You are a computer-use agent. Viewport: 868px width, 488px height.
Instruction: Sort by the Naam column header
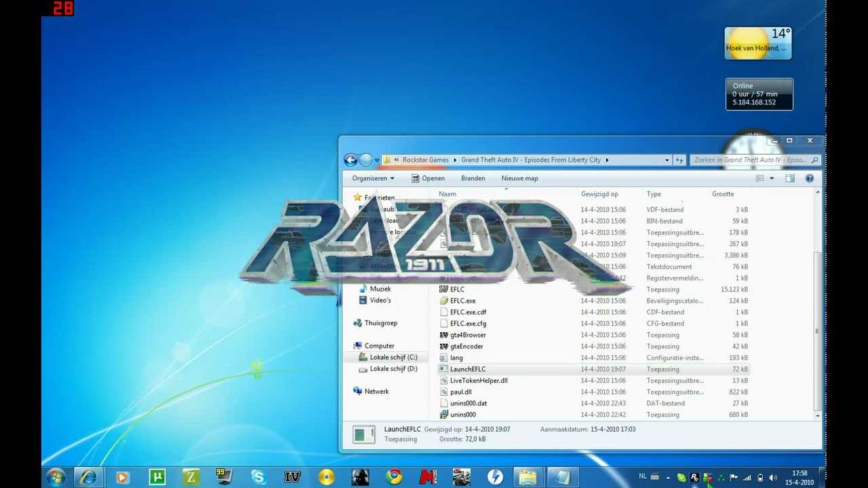pyautogui.click(x=448, y=194)
